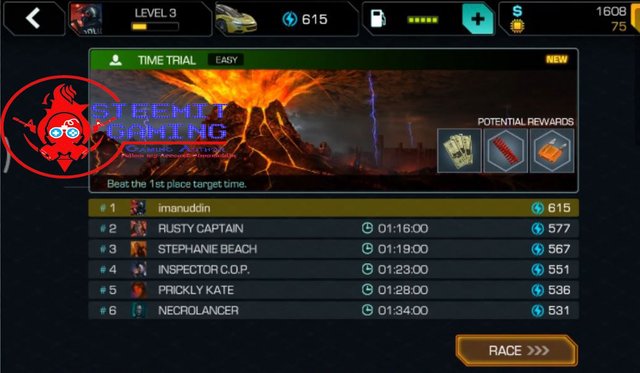Tap the gold chip currency icon
640x373 pixels.
click(x=517, y=27)
